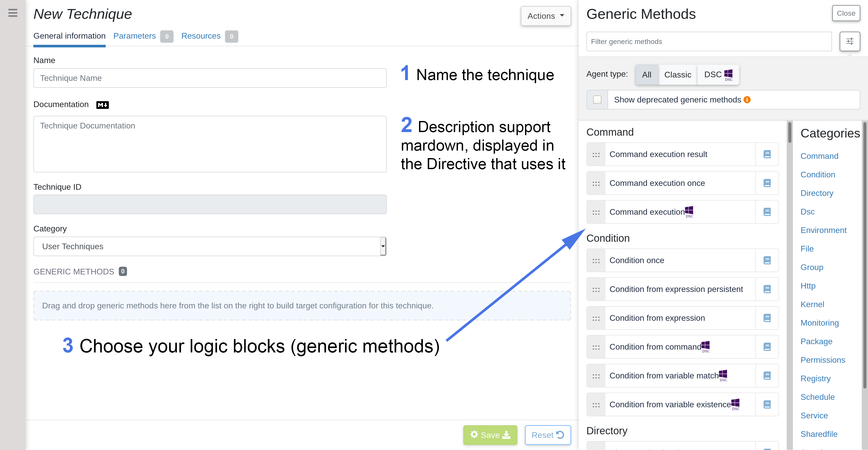This screenshot has height=450, width=868.
Task: Click the filter options sliders icon
Action: (849, 41)
